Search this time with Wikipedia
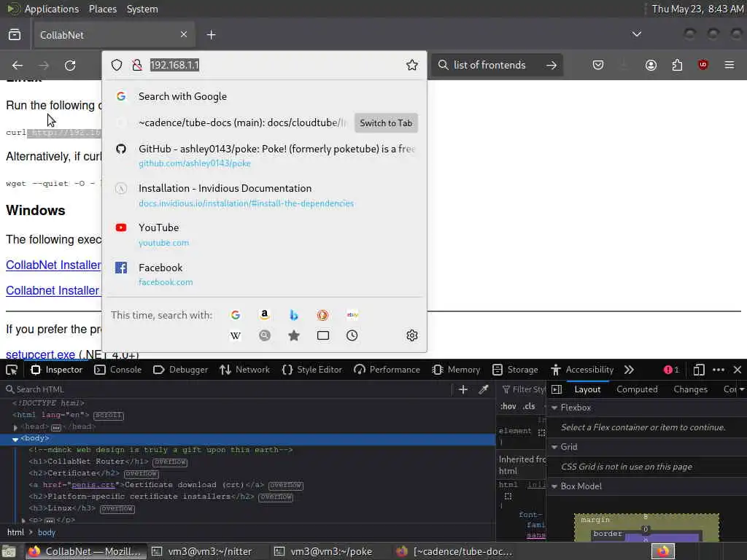 (236, 335)
